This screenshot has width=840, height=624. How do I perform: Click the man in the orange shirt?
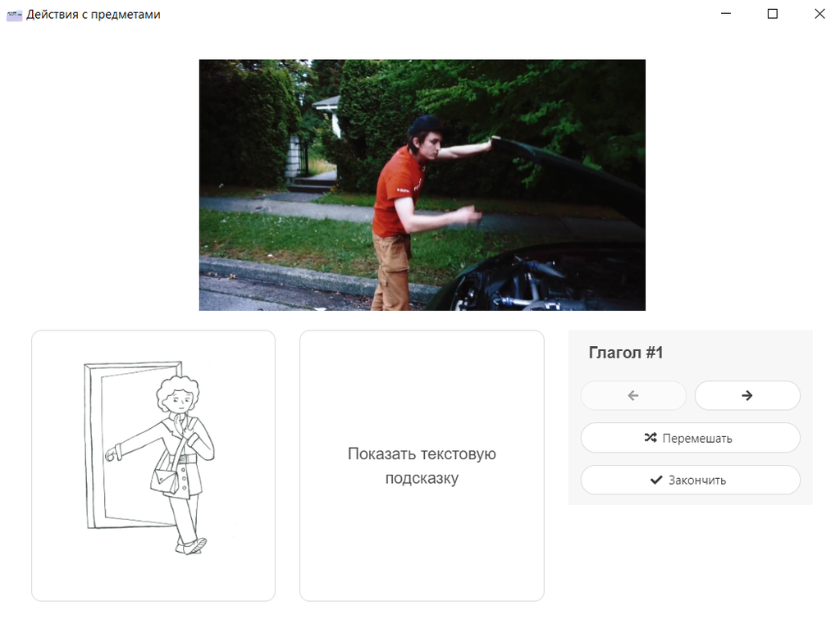[x=398, y=205]
